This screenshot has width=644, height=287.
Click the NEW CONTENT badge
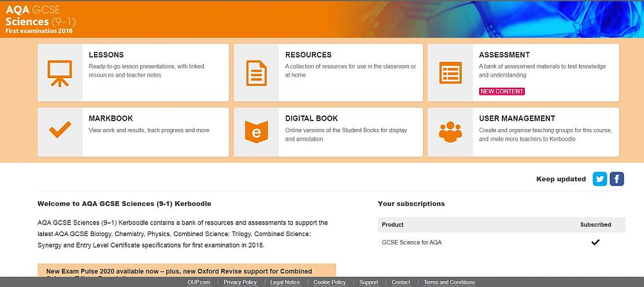click(x=502, y=92)
